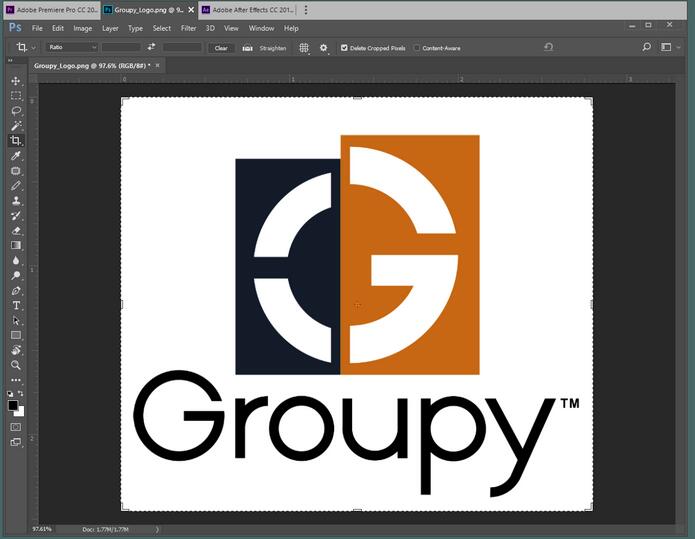This screenshot has width=695, height=539.
Task: Select the Horizontal Type tool
Action: coord(16,305)
